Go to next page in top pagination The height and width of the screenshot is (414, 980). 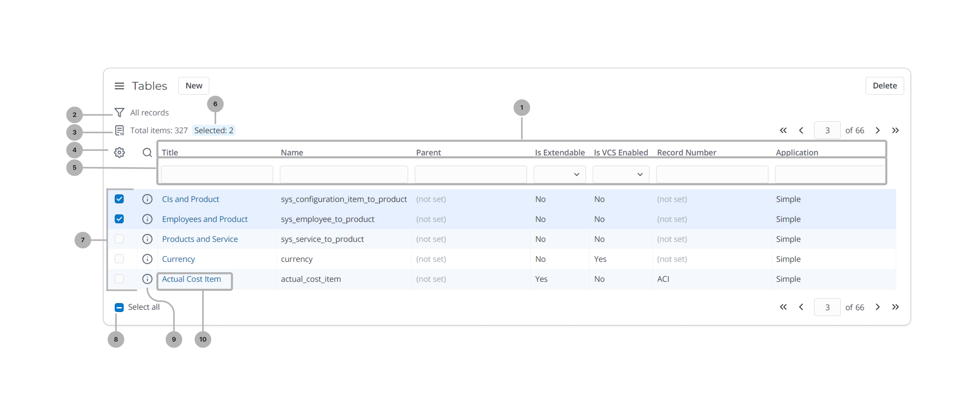point(877,130)
